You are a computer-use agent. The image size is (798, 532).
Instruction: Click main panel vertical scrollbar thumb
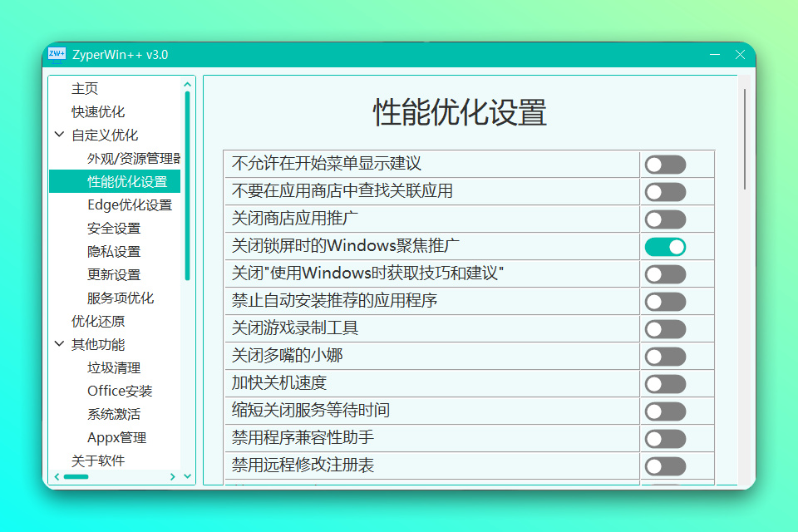click(744, 139)
